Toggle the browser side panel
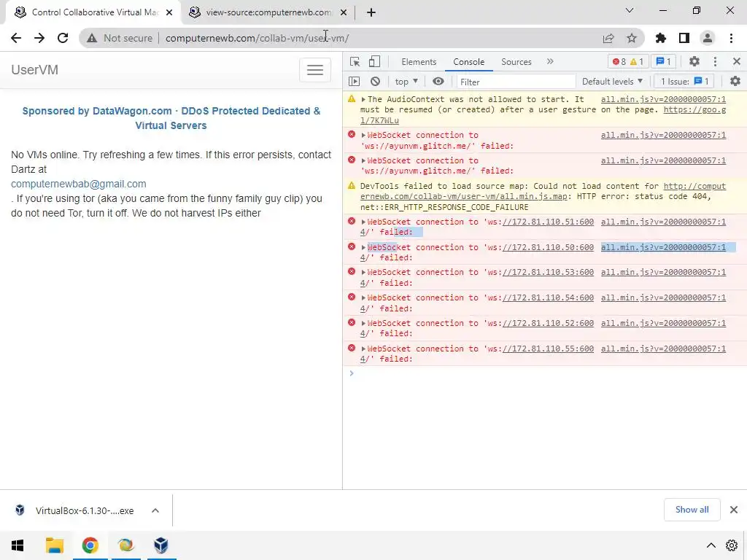 pyautogui.click(x=684, y=38)
